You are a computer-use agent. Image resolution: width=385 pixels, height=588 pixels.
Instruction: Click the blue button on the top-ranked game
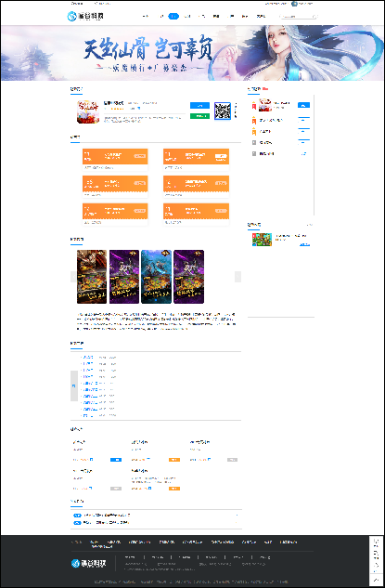[x=303, y=105]
